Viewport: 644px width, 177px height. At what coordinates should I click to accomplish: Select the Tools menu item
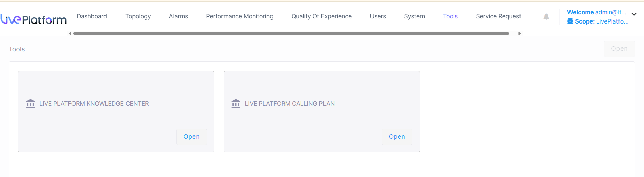click(450, 16)
